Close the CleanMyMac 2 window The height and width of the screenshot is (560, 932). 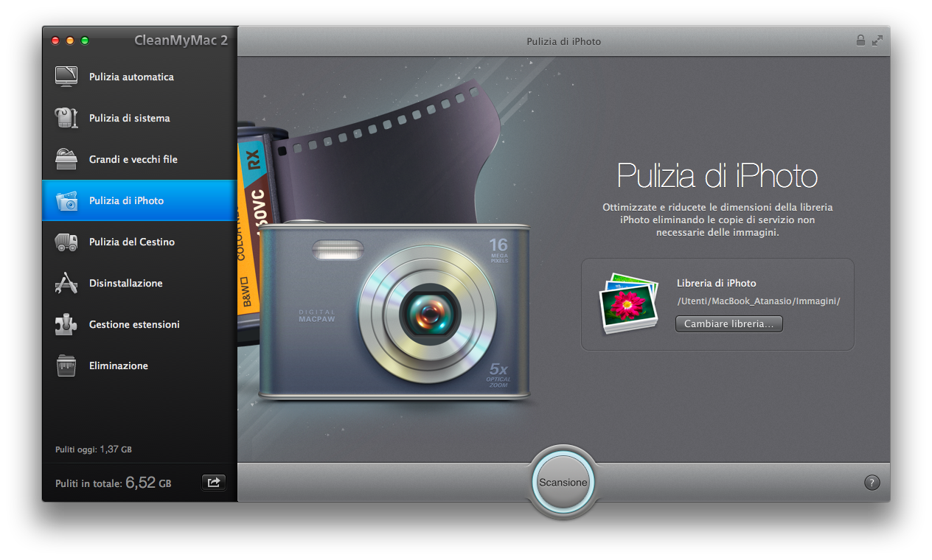coord(55,41)
